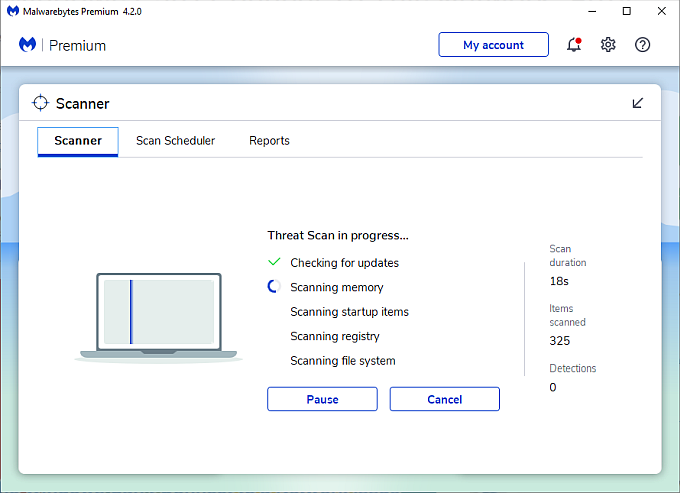Click the Detections count 0
The image size is (680, 493).
point(552,387)
